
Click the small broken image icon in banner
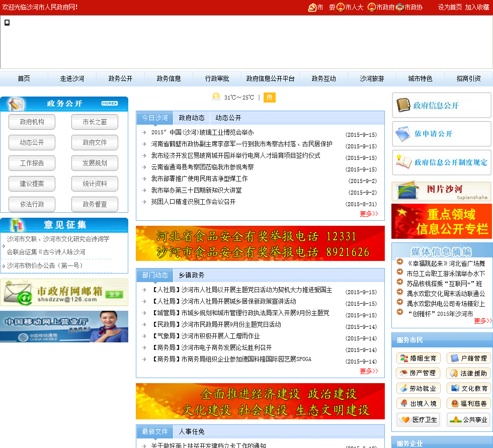pyautogui.click(x=7, y=22)
